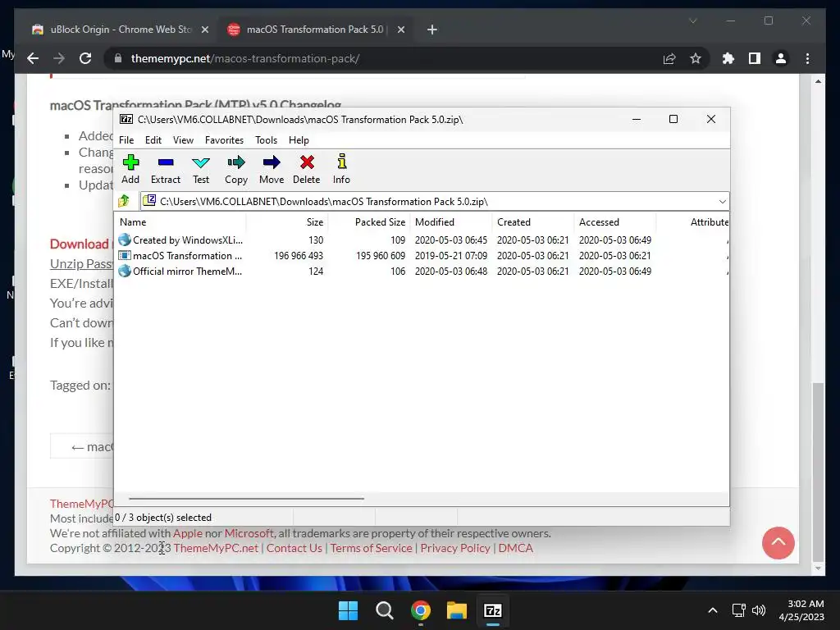Click the Add button in 7-Zip toolbar
This screenshot has width=840, height=630.
tap(130, 169)
